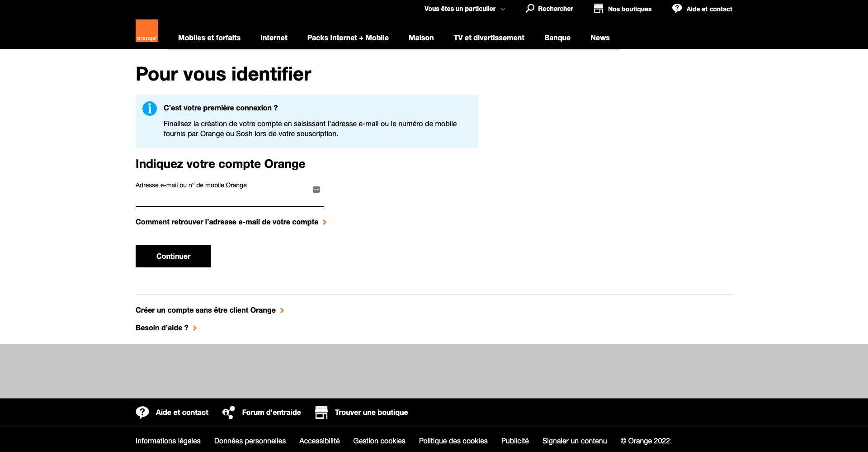Click Adresse e-mail ou n° de mobile Orange label
Viewport: 868px width, 452px height.
pyautogui.click(x=191, y=185)
